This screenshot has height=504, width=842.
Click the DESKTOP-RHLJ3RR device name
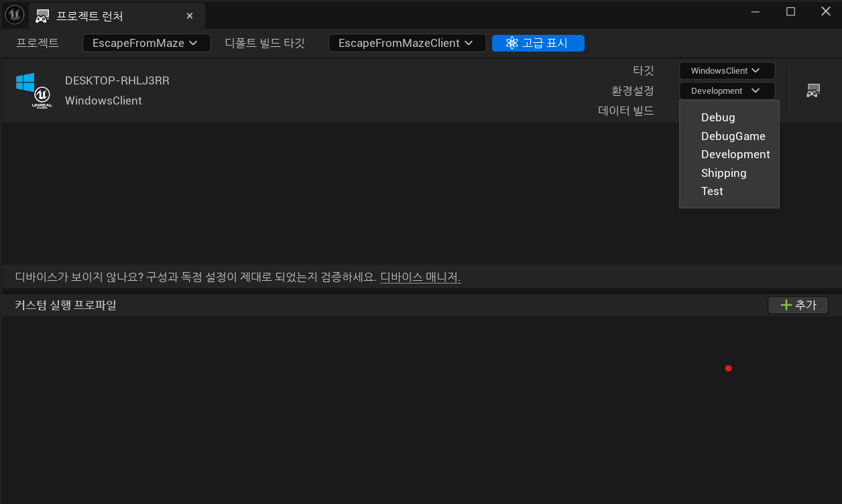pos(117,80)
